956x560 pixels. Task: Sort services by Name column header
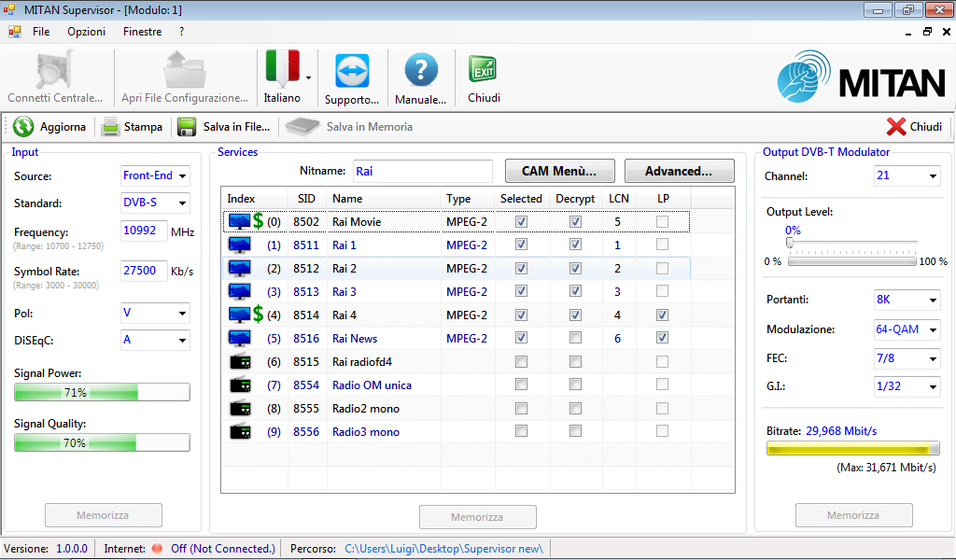tap(383, 199)
